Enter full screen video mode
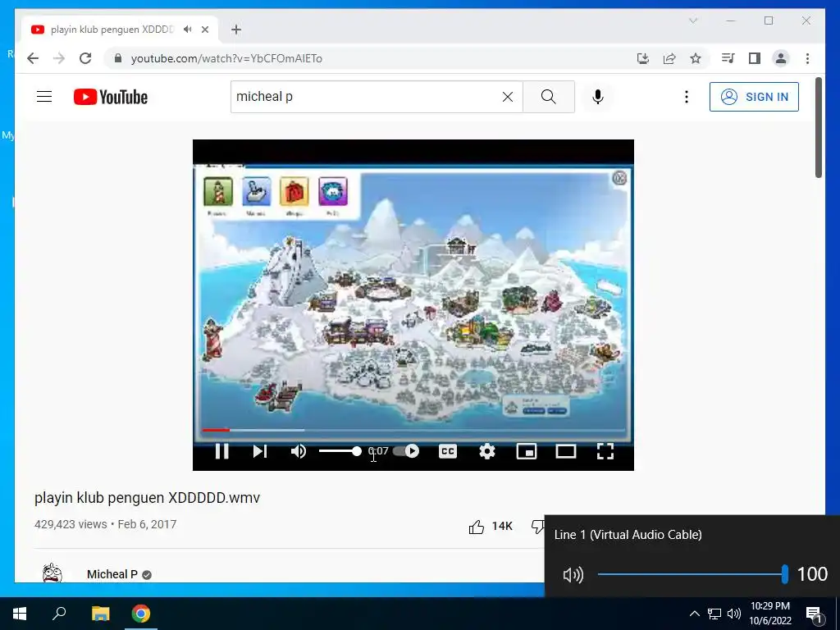 (605, 452)
